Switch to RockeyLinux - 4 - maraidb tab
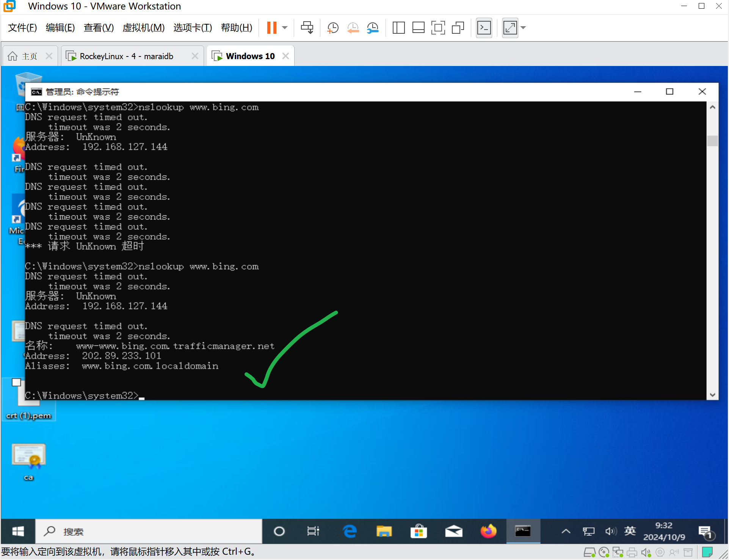Screen dimensions: 729x560 (x=126, y=56)
